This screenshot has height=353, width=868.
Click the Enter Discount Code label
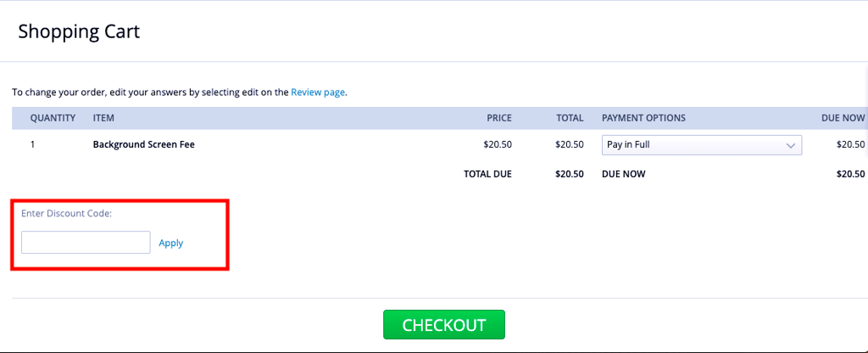point(67,214)
